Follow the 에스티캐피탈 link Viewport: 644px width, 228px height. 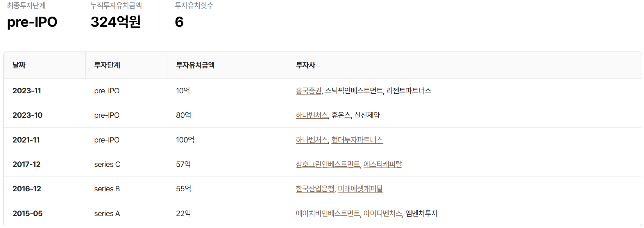coord(382,164)
